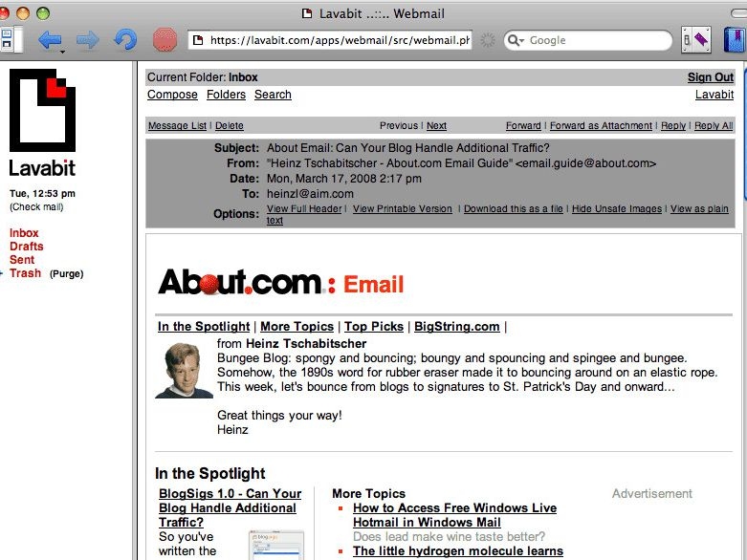The height and width of the screenshot is (560, 747).
Task: Click the page icon in the address bar
Action: [x=198, y=40]
